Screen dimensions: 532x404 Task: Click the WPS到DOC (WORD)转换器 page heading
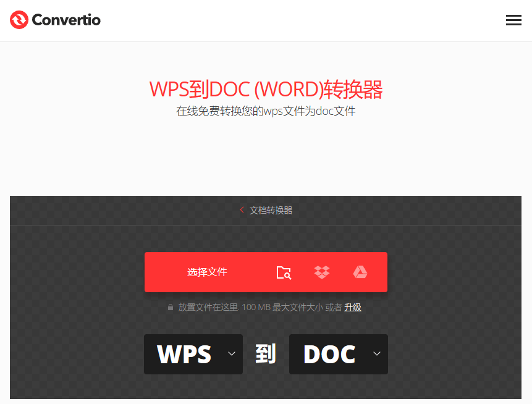point(266,89)
